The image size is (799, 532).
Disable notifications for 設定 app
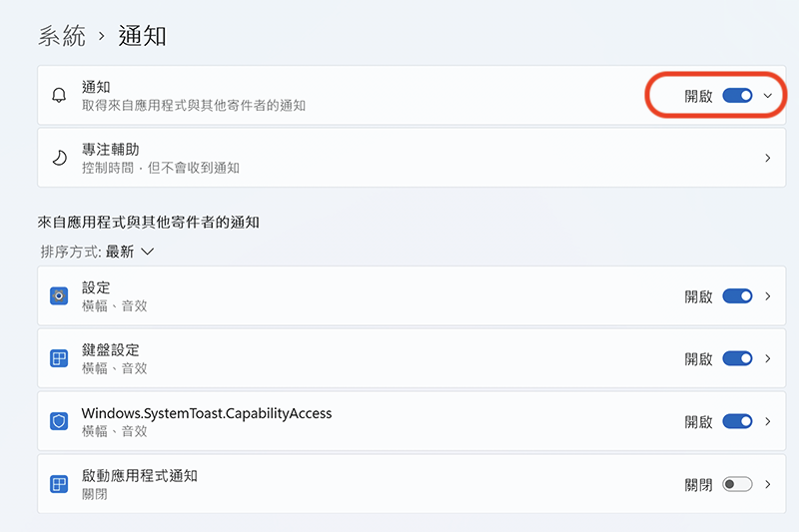(x=737, y=296)
